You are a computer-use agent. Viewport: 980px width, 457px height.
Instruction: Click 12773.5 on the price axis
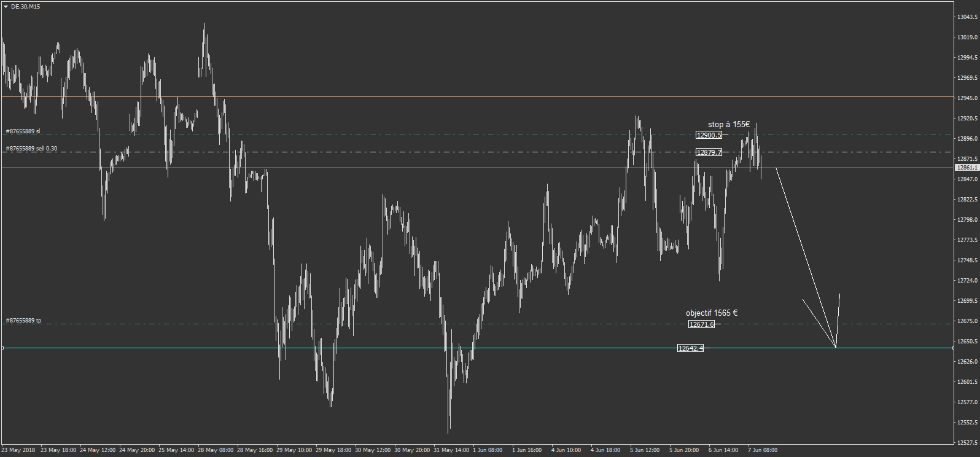[967, 240]
